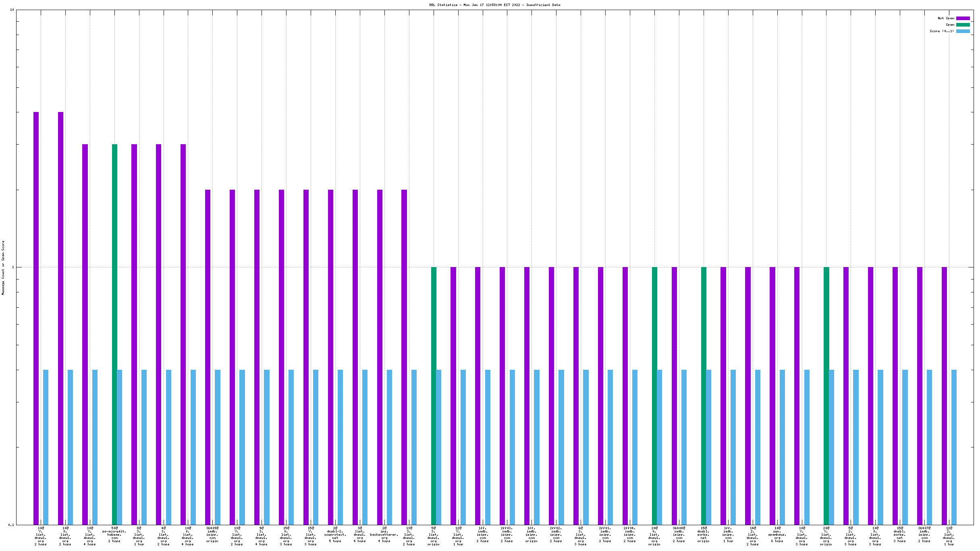The height and width of the screenshot is (551, 980).
Task: Click the y-axis value 10 label
Action: tap(12, 10)
